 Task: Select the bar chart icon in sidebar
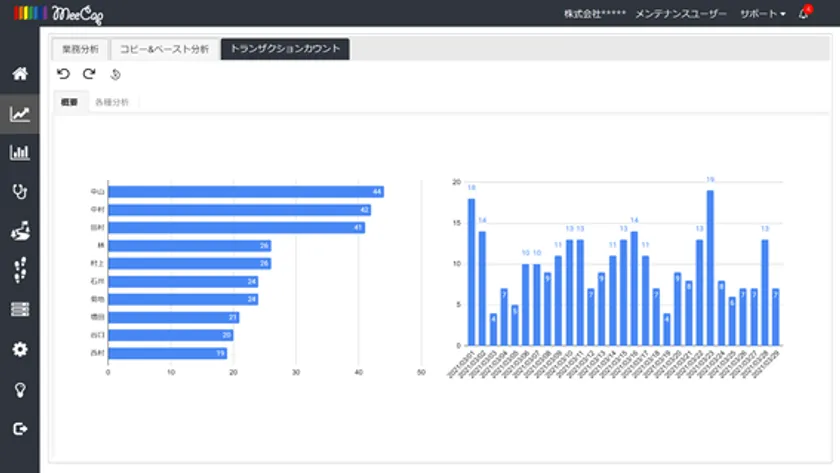click(19, 153)
